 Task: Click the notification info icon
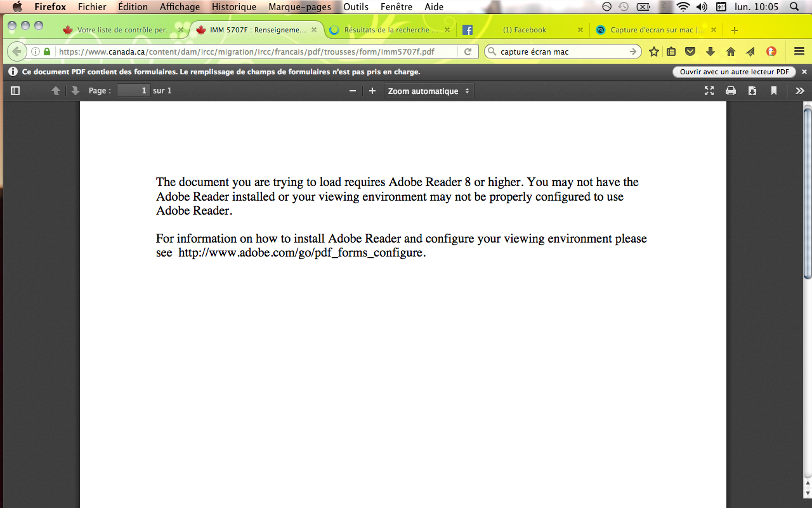13,72
